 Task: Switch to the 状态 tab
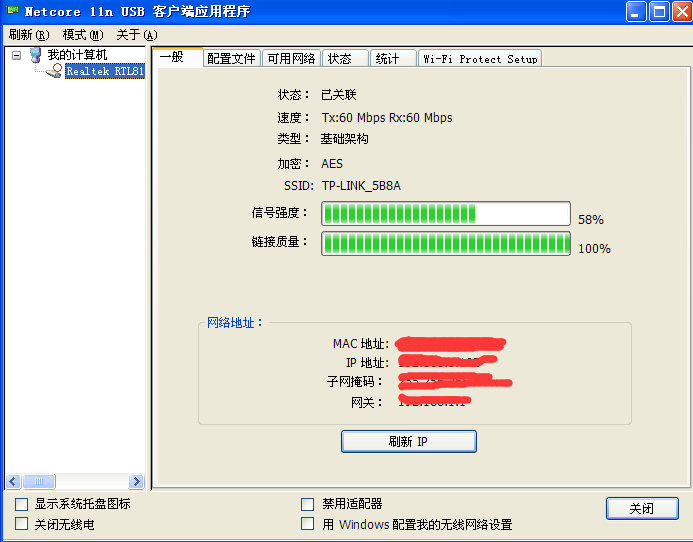tap(345, 58)
